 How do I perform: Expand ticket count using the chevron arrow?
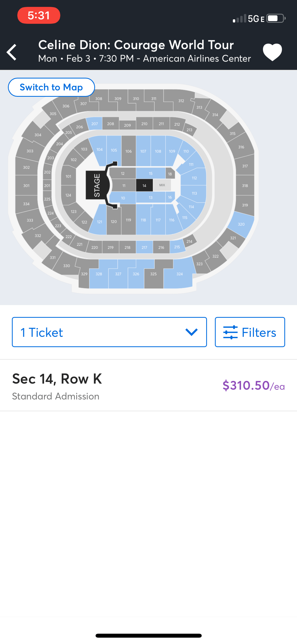(x=191, y=332)
